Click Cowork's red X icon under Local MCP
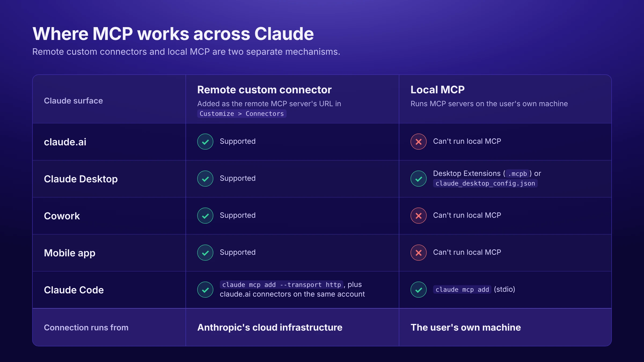 [x=419, y=216]
